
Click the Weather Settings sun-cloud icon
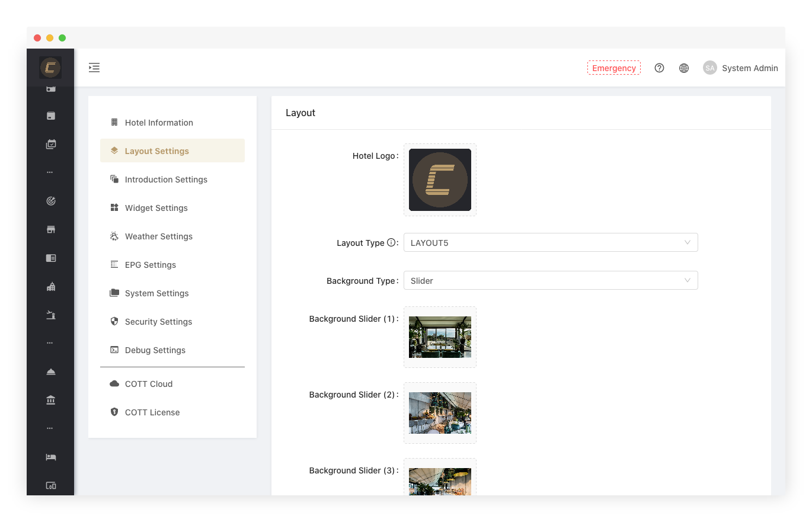[x=114, y=236]
